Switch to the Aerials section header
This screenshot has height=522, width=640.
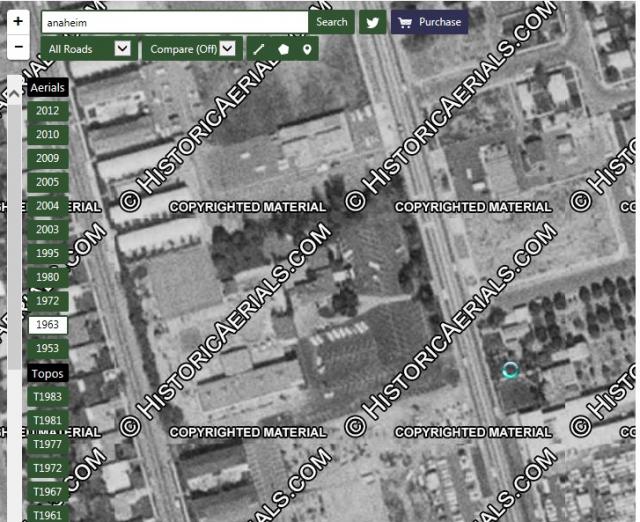47,88
